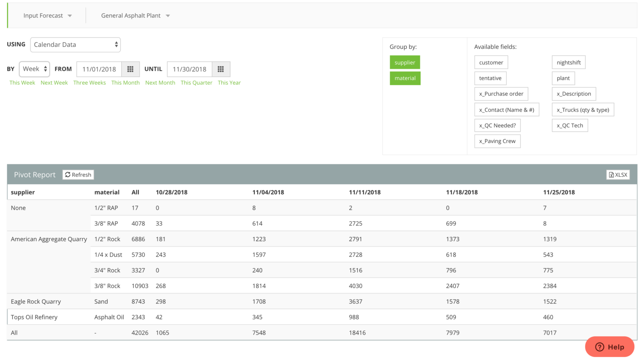Add customer field to grouping
The image size is (644, 359).
click(x=491, y=62)
